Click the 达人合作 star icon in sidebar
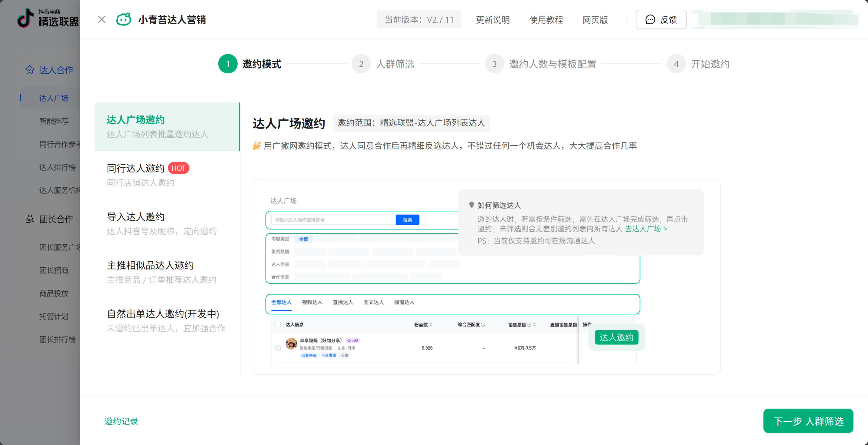 (x=30, y=70)
